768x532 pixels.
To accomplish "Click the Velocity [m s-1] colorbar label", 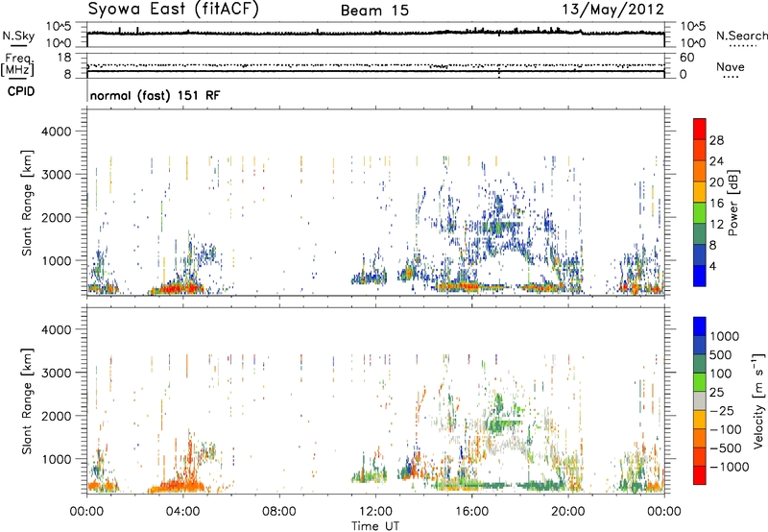I will point(758,400).
